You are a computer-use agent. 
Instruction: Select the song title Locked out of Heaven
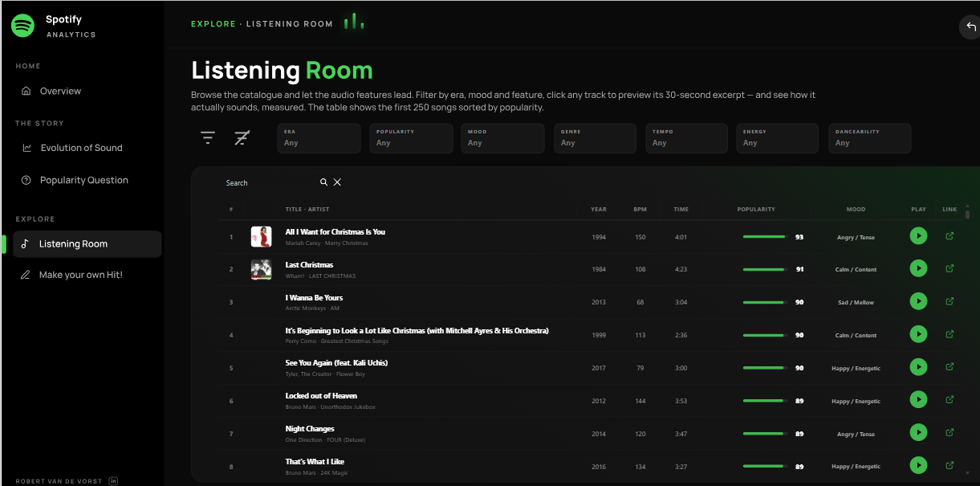321,395
